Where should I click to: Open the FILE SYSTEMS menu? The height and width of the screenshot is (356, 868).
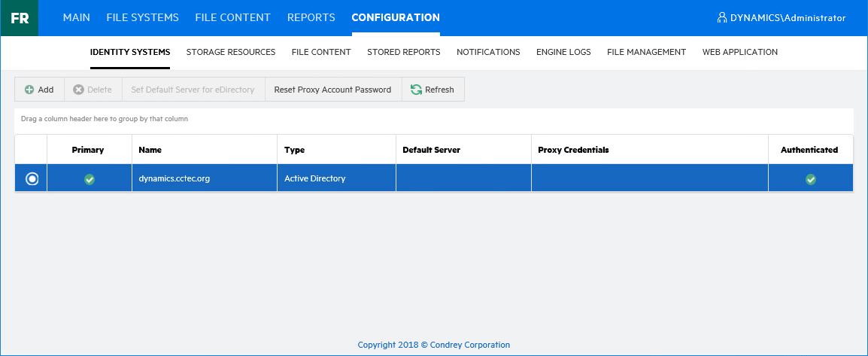143,17
